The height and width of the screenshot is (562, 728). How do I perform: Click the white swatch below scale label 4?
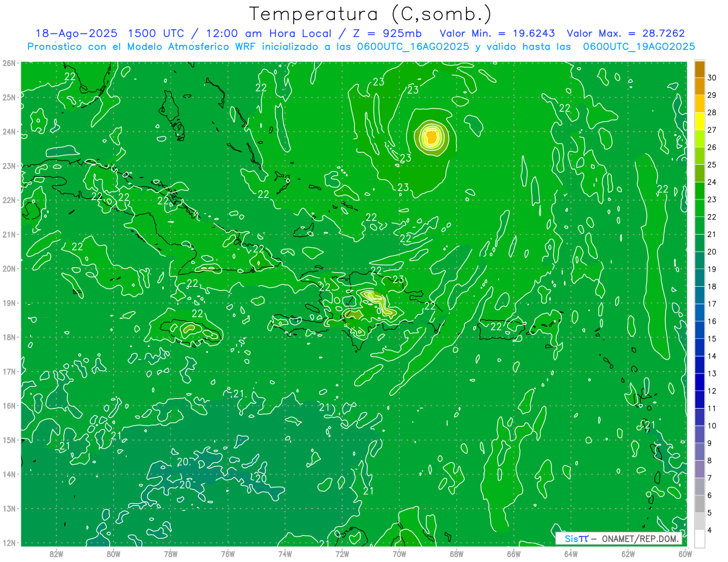click(x=699, y=538)
